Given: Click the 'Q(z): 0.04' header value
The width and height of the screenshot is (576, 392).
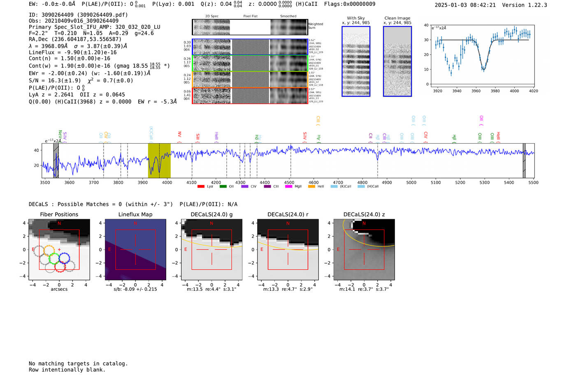Looking at the screenshot, I should pyautogui.click(x=216, y=4).
